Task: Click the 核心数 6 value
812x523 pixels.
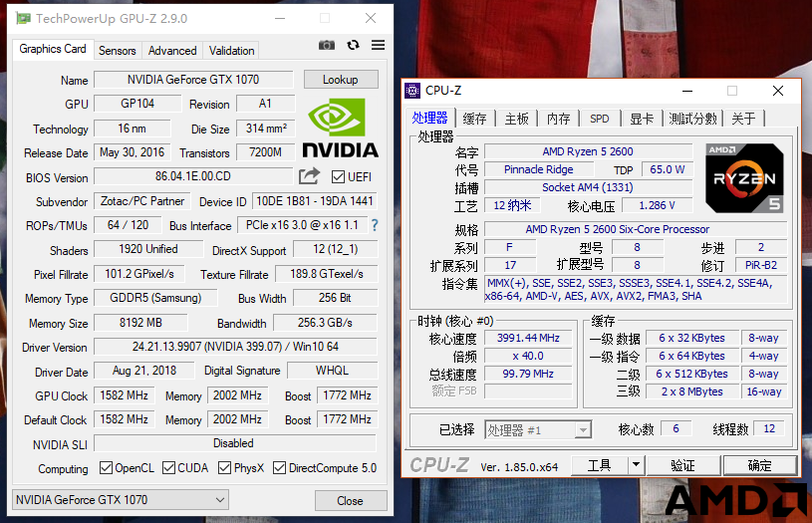Action: tap(676, 428)
